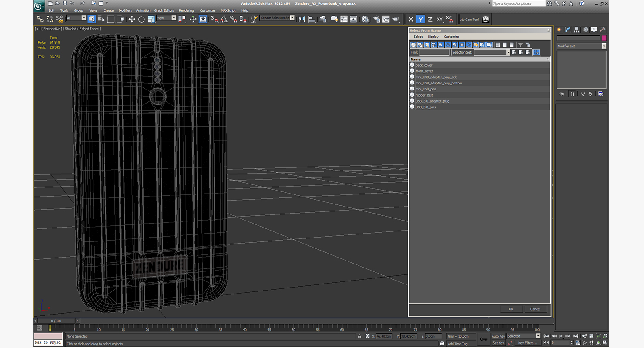Click OK in Select From Scene dialog
This screenshot has width=644, height=348.
pyautogui.click(x=511, y=309)
